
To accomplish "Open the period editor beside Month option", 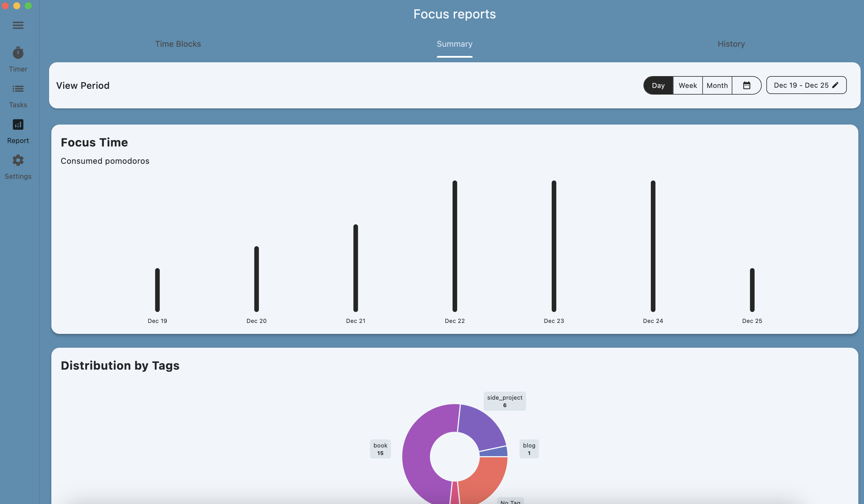I will [x=747, y=85].
